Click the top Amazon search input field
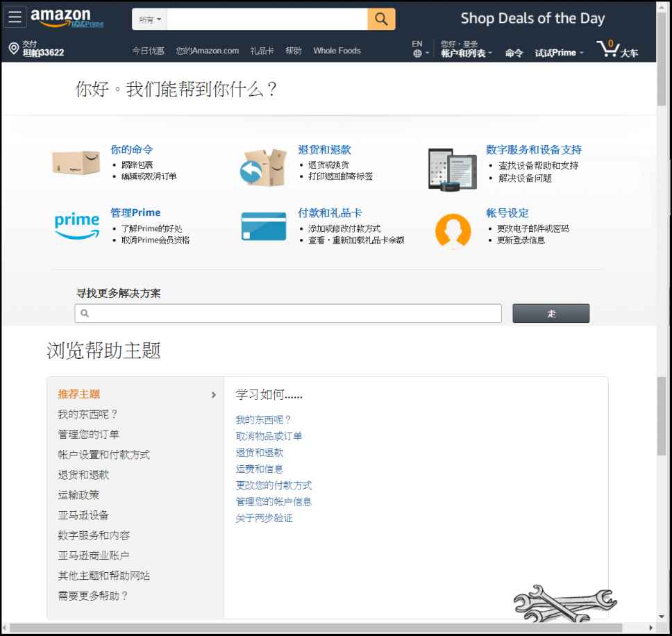Viewport: 672px width, 636px height. [267, 19]
